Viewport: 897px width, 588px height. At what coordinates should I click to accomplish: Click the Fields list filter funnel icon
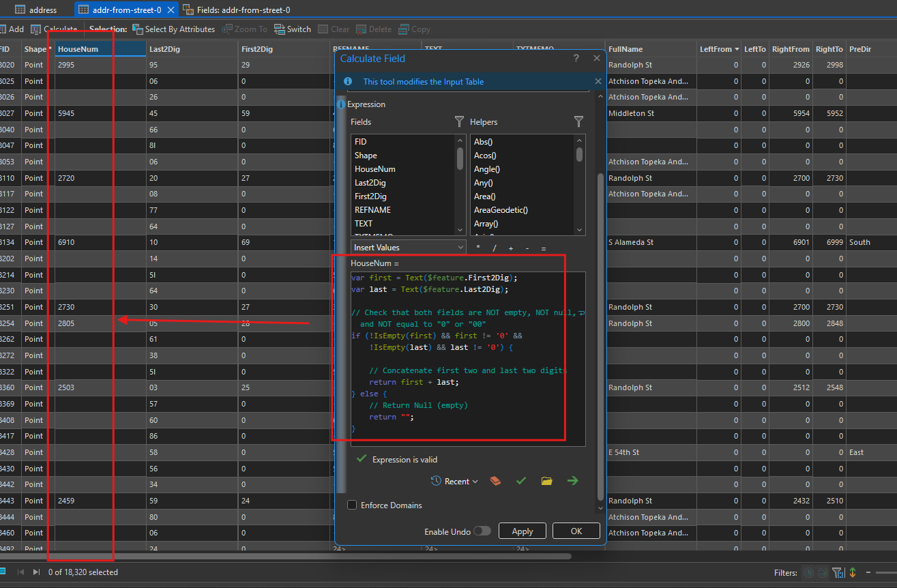[459, 121]
